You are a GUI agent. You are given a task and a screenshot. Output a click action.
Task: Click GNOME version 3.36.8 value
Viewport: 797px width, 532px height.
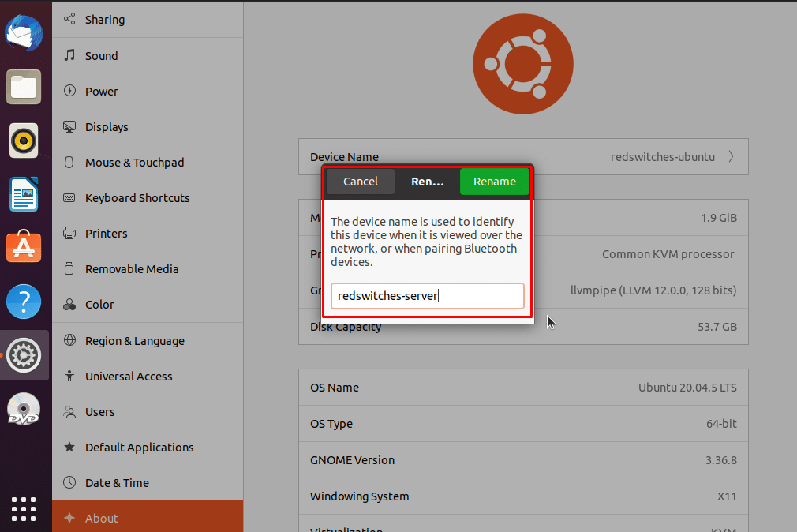point(720,460)
